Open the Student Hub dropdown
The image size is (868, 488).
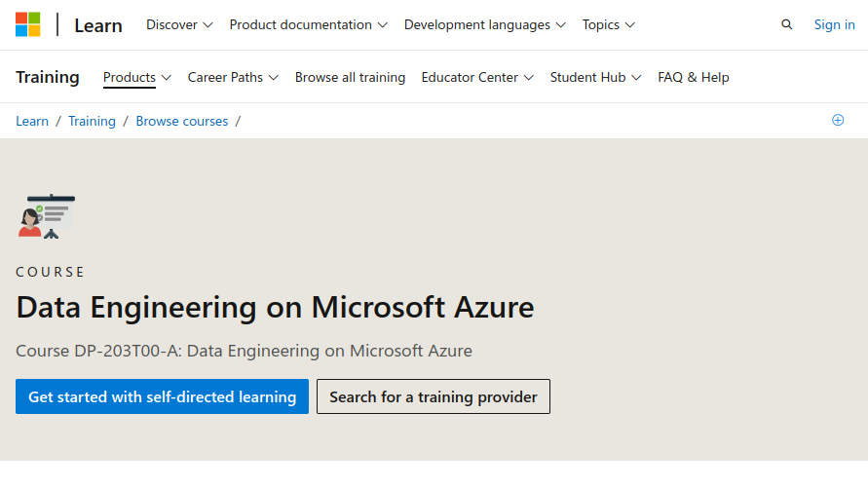(x=595, y=77)
